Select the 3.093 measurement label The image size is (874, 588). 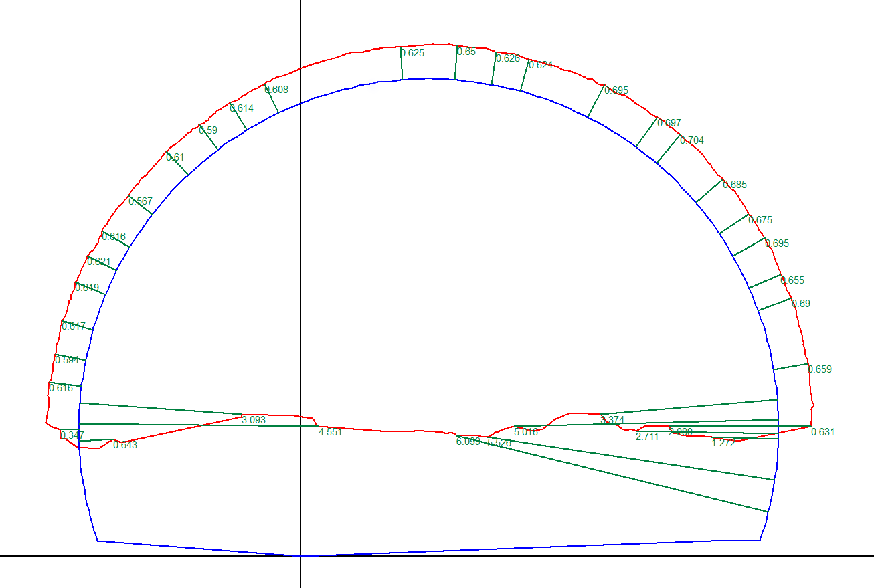tap(254, 420)
